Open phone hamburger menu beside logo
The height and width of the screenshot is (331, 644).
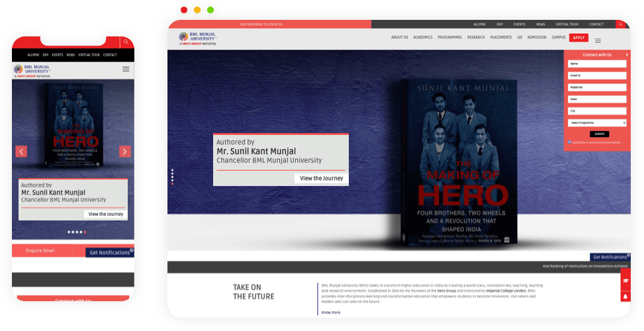pyautogui.click(x=126, y=69)
